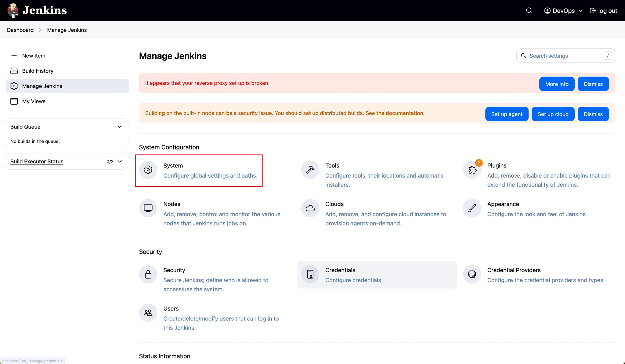Screen dimensions: 625x364
Task: Click the Credential Providers icon
Action: [x=472, y=274]
